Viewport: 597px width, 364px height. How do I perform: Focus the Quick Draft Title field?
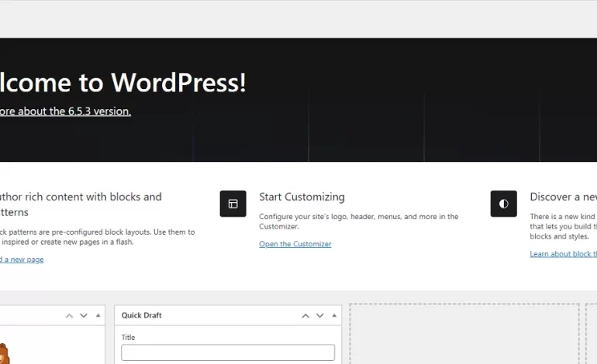[228, 352]
